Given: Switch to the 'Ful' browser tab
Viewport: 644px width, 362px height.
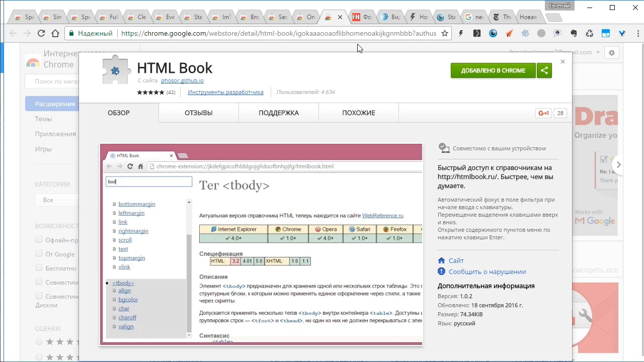Looking at the screenshot, I should [x=108, y=17].
